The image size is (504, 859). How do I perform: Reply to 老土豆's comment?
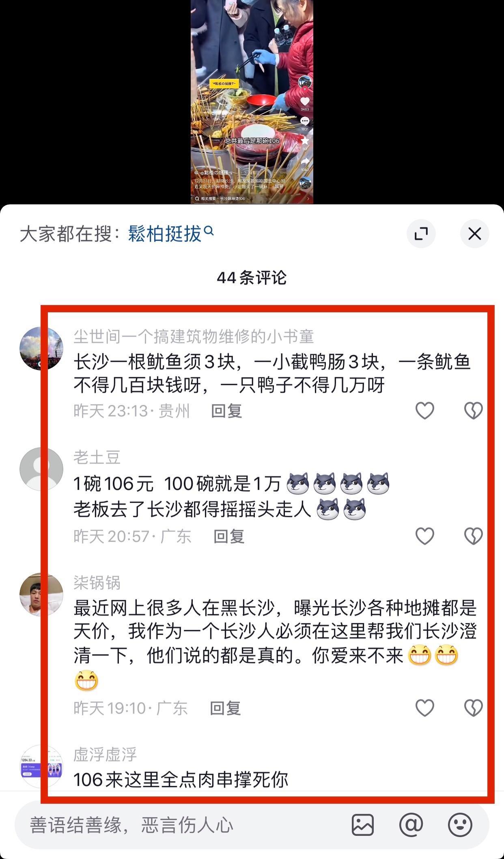click(x=229, y=537)
